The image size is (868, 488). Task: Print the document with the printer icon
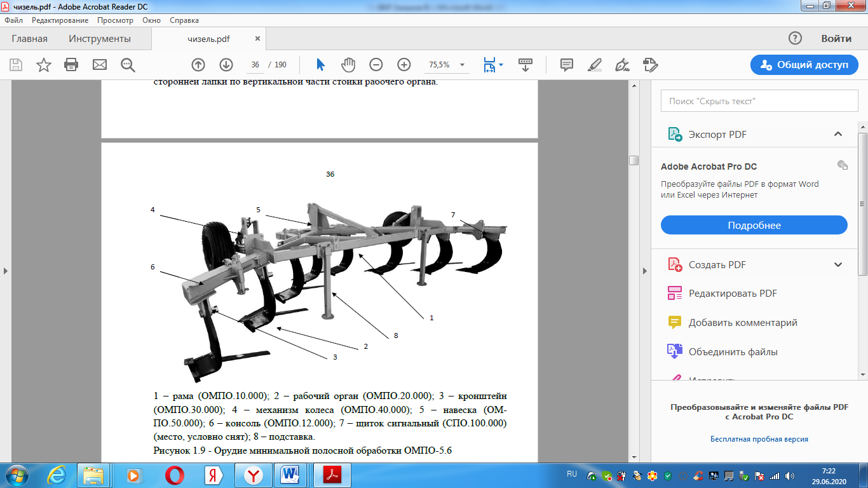(71, 65)
